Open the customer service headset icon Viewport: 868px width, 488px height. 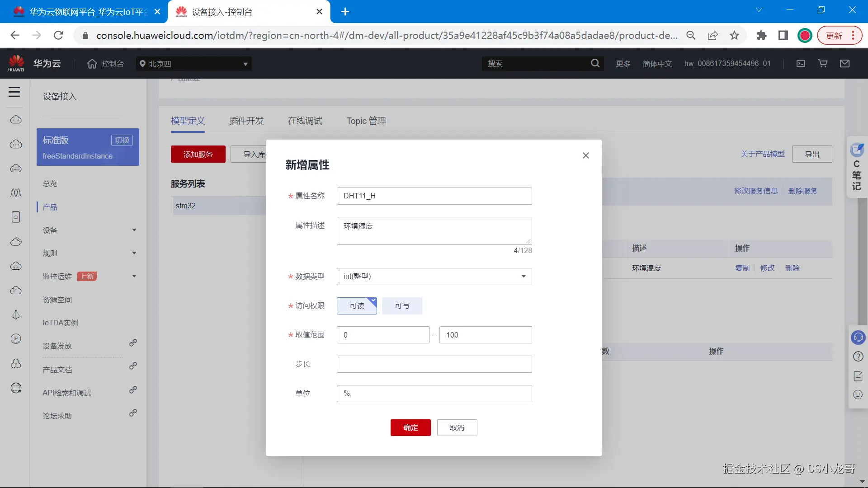[x=858, y=337]
